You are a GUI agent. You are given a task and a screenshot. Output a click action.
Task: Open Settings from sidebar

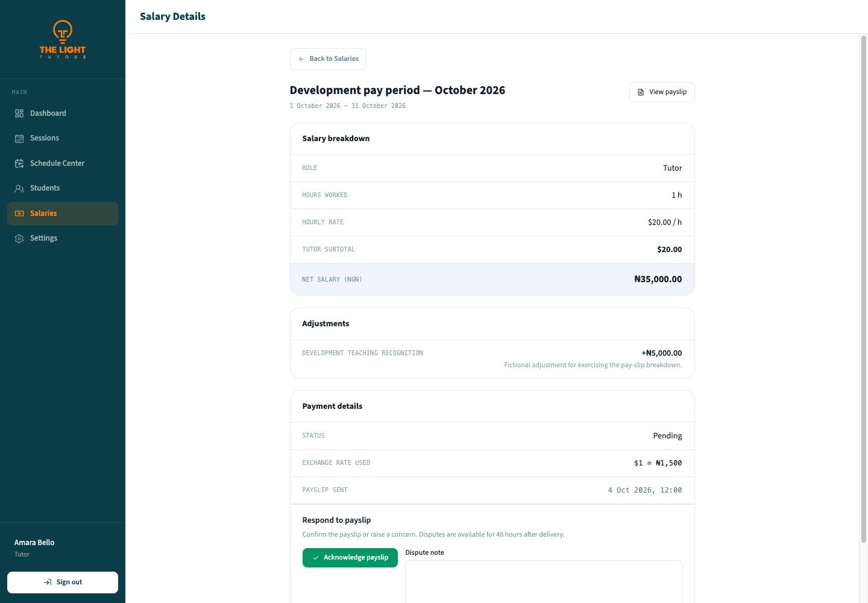pyautogui.click(x=63, y=238)
